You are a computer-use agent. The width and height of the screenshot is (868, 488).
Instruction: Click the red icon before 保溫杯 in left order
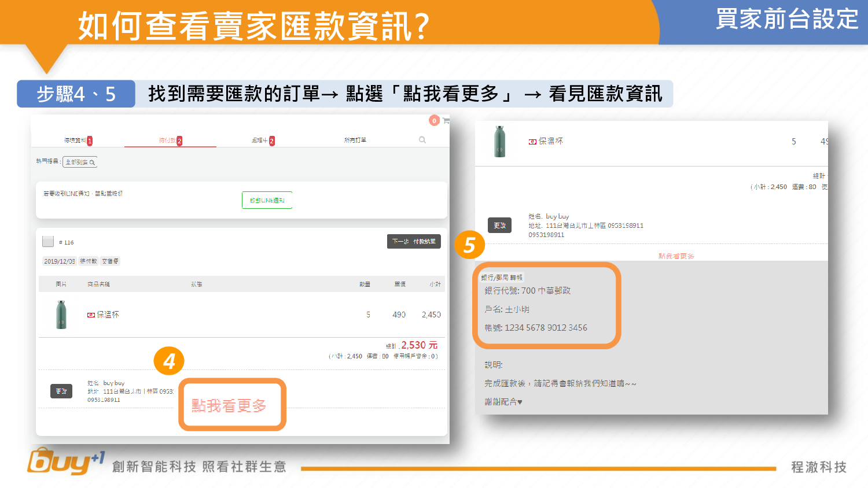(x=91, y=315)
